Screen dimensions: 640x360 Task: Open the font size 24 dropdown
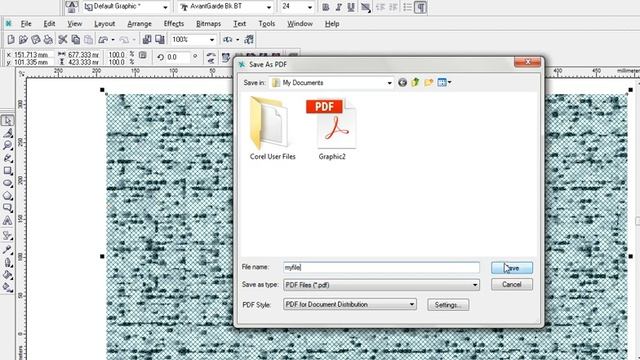[x=310, y=7]
